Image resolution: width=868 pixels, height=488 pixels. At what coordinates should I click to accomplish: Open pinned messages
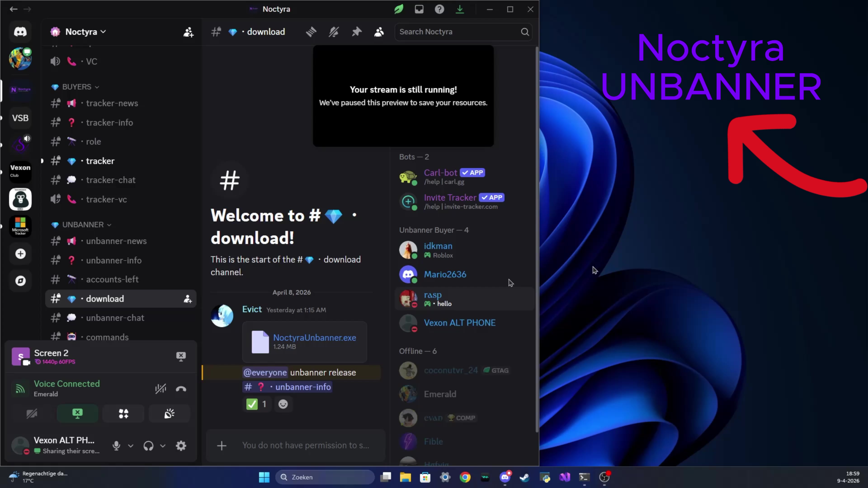click(356, 32)
